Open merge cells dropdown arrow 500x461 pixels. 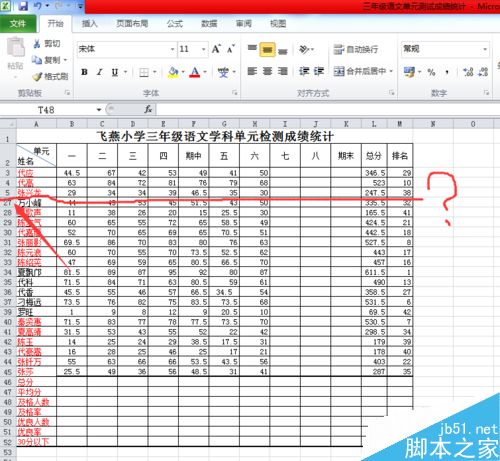click(x=391, y=71)
